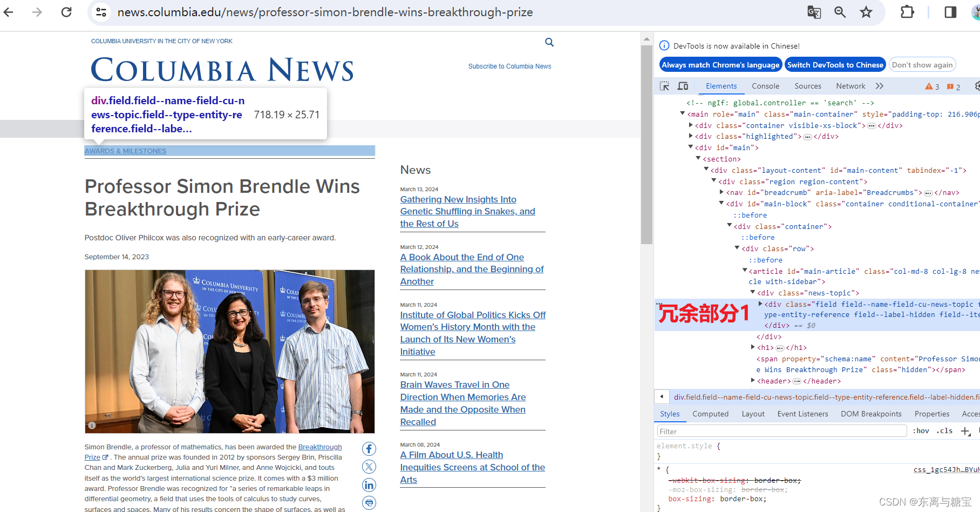Expand the h1 node
The image size is (980, 512).
click(x=753, y=347)
